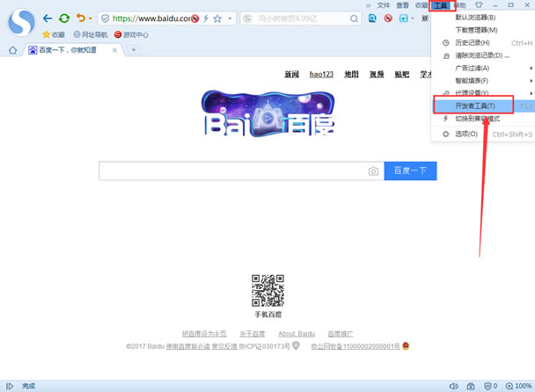Click the red blocked icon in address bar
This screenshot has width=535, height=392.
[194, 18]
